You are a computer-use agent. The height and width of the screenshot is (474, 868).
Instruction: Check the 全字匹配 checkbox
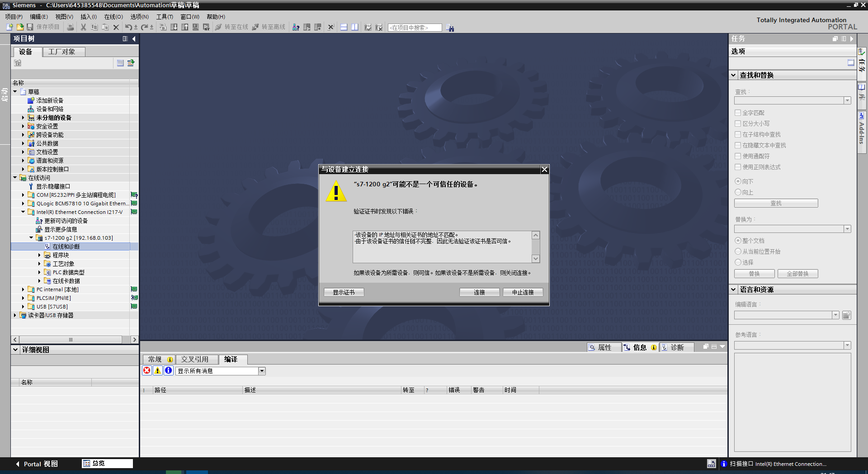click(738, 113)
